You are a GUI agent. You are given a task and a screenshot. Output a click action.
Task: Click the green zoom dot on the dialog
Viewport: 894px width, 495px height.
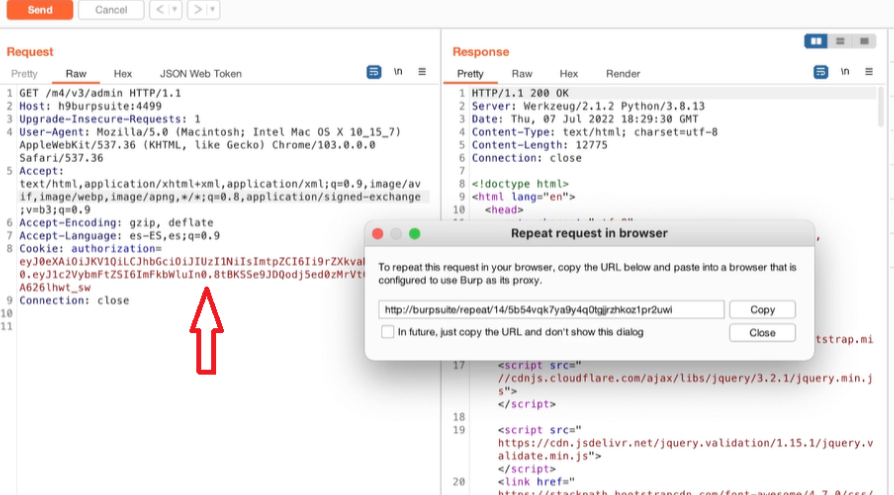coord(415,234)
